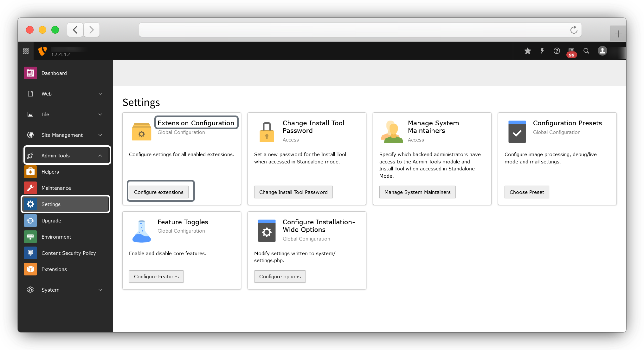Click the browser page reload icon
Viewport: 644px width, 350px height.
pyautogui.click(x=574, y=30)
